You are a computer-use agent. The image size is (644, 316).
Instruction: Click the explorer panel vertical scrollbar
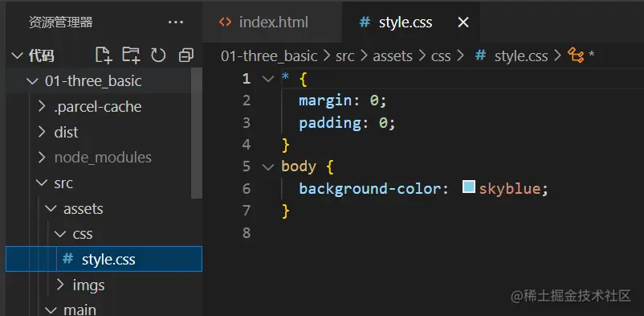pyautogui.click(x=197, y=133)
